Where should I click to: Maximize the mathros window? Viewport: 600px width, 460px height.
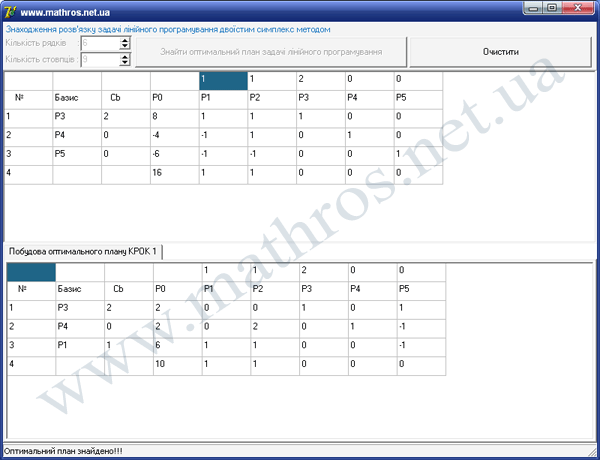(x=552, y=8)
